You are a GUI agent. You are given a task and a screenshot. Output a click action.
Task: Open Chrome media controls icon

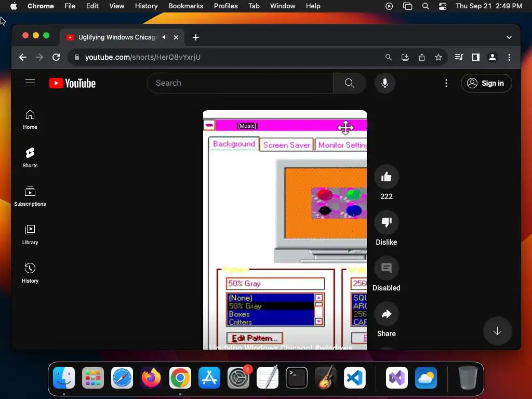pyautogui.click(x=459, y=57)
